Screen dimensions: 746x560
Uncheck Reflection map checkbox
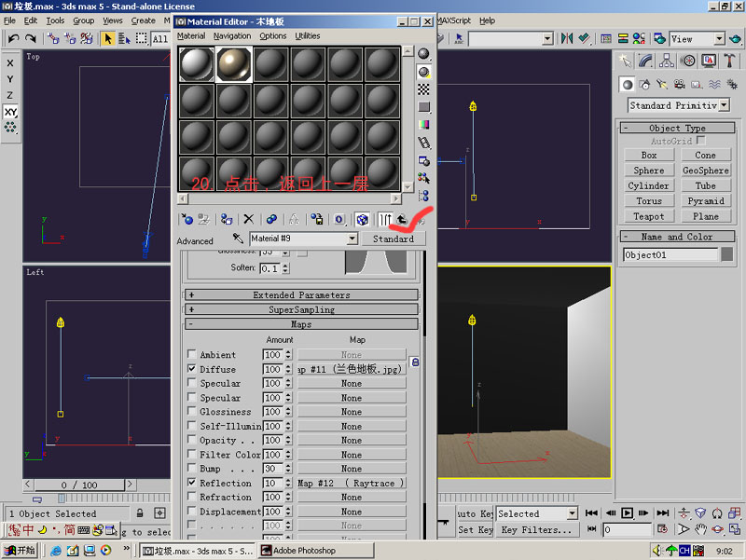pyautogui.click(x=192, y=482)
